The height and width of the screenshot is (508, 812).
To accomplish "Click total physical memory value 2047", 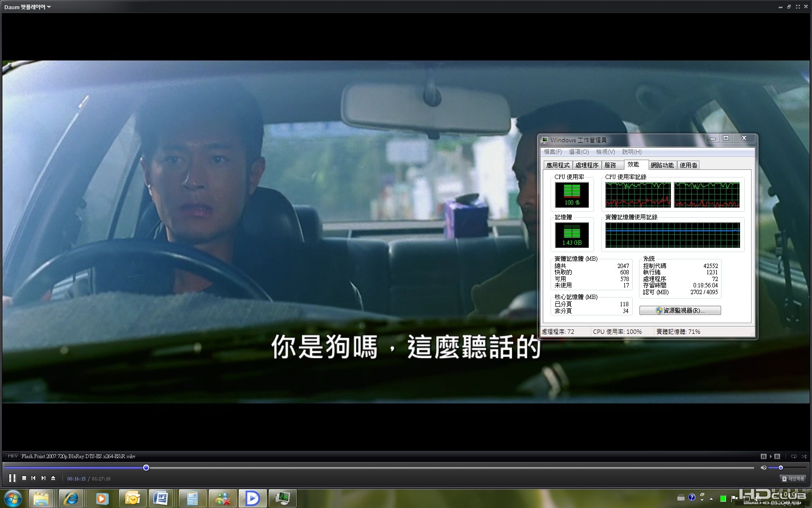I will [x=623, y=266].
